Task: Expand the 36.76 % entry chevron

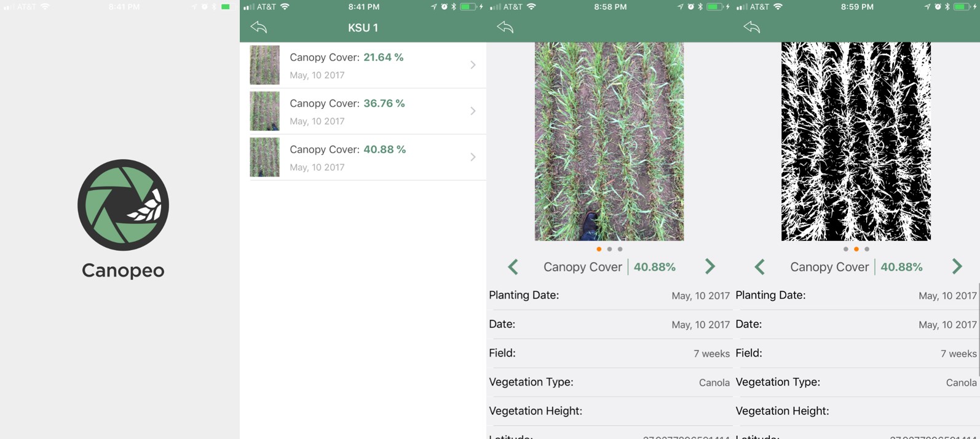Action: 473,111
